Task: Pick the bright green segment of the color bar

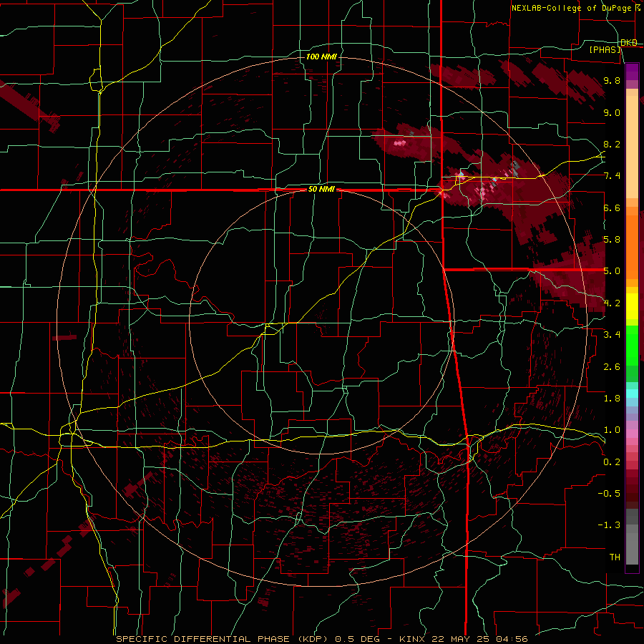Action: [x=632, y=346]
